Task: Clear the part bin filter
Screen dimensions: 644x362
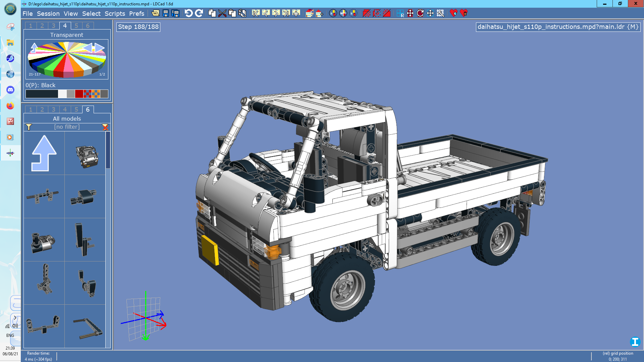Action: tap(105, 127)
